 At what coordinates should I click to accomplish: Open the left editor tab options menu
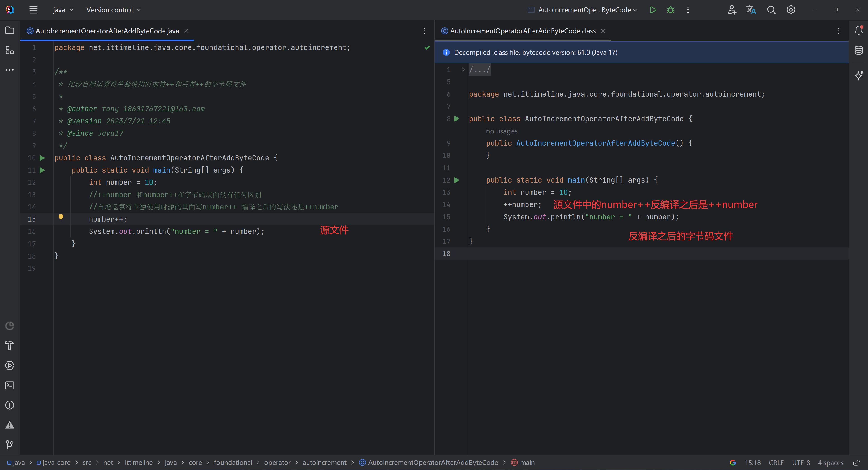coord(424,31)
